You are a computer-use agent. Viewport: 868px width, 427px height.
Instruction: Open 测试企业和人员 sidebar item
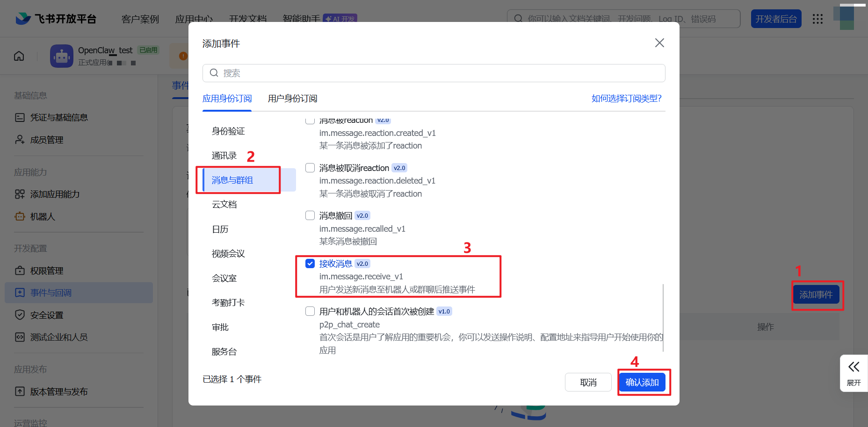pyautogui.click(x=58, y=337)
